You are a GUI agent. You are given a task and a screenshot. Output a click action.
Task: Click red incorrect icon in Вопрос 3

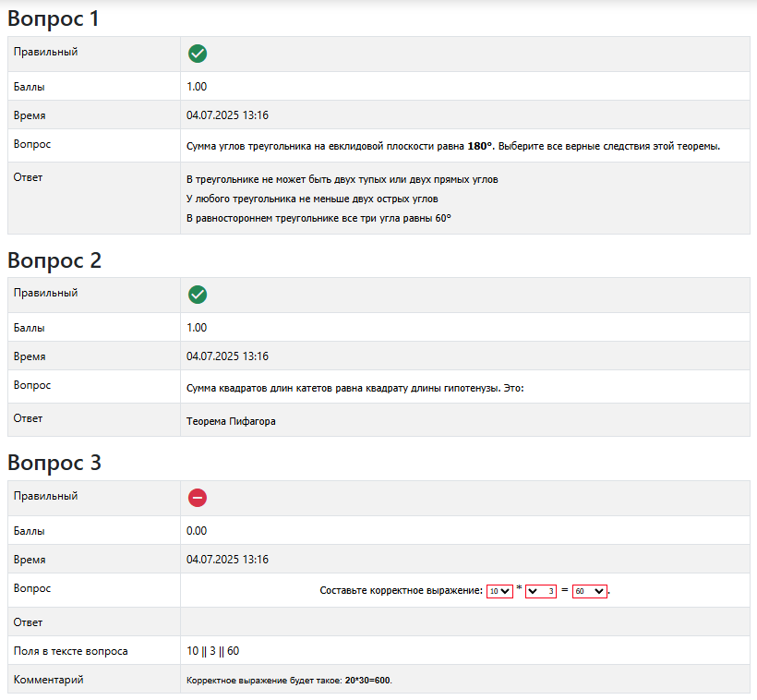pos(197,498)
